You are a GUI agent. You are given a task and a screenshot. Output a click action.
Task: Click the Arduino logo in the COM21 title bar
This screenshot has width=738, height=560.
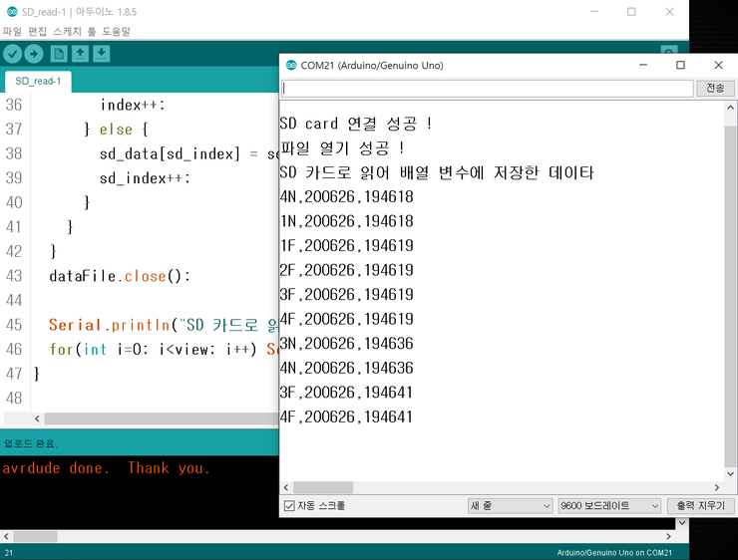[291, 66]
